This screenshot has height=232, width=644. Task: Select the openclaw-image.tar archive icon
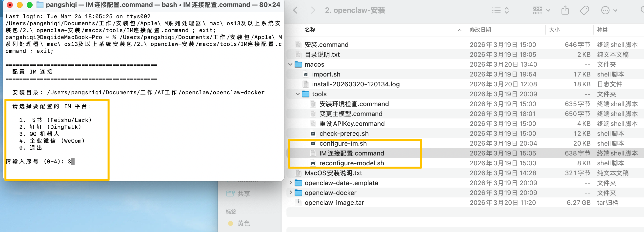click(x=298, y=202)
